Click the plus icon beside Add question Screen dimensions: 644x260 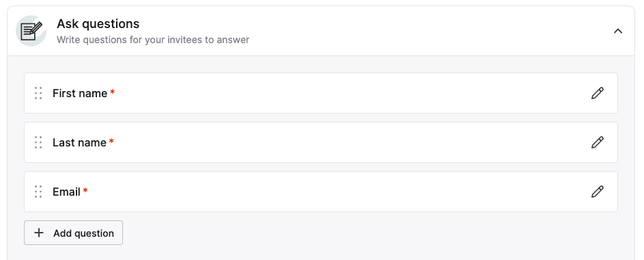[x=39, y=233]
